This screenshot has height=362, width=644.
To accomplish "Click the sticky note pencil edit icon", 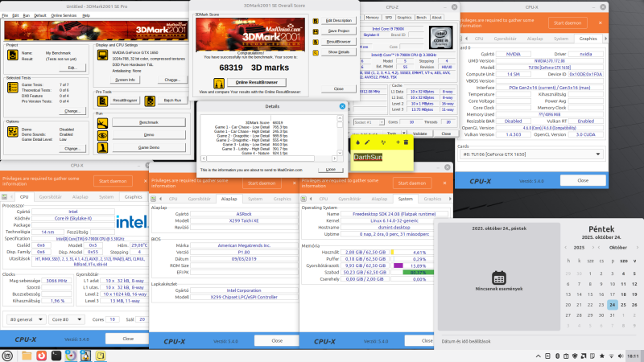I will [x=367, y=142].
